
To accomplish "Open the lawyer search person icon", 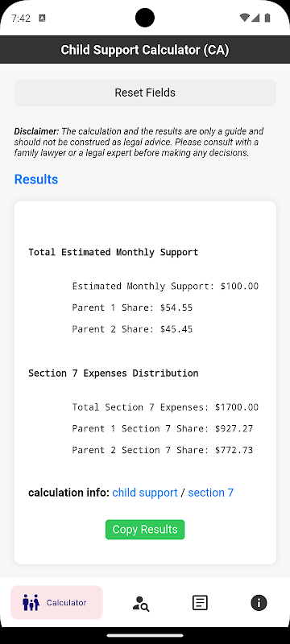I will [141, 603].
